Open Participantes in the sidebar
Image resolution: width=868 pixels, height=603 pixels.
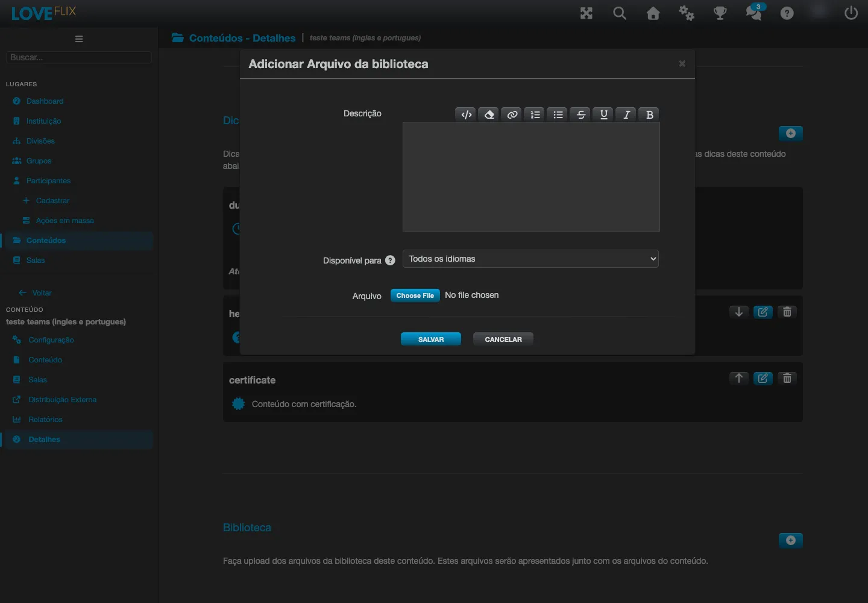tap(48, 181)
